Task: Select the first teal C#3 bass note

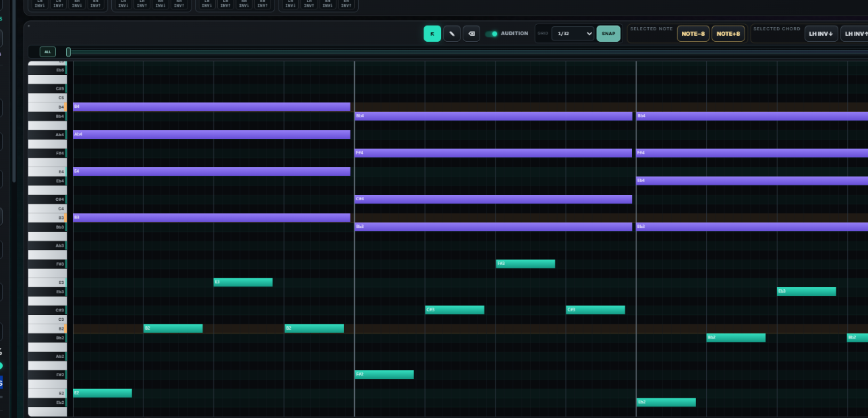Action: pyautogui.click(x=455, y=310)
